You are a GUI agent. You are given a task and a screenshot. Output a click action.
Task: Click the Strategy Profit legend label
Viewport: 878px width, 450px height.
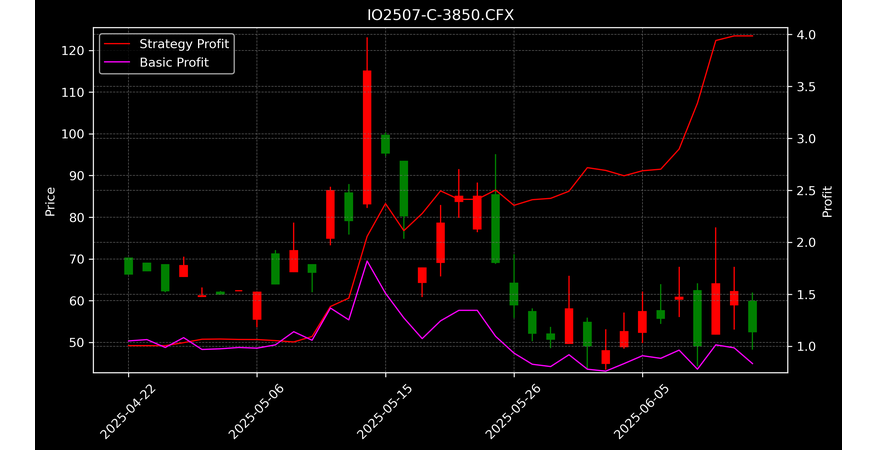[184, 44]
